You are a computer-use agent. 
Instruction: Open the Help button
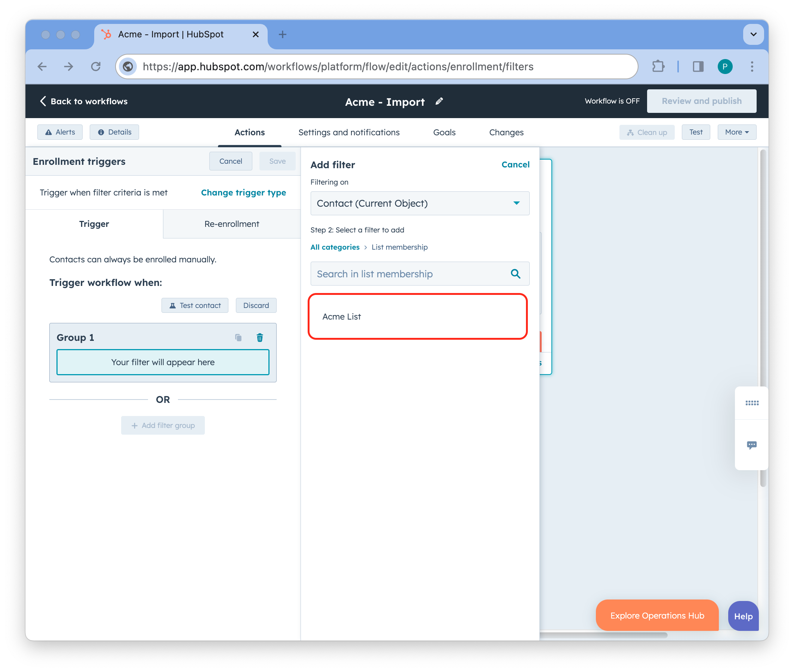click(x=743, y=616)
